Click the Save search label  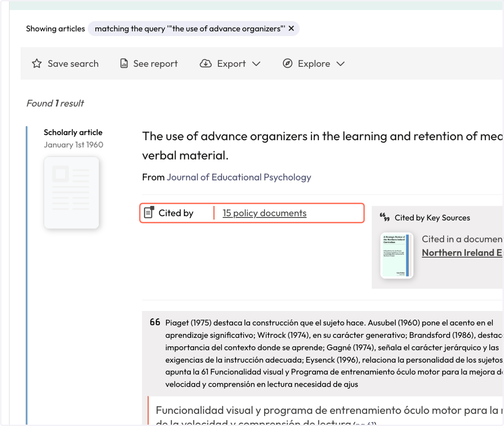[73, 63]
